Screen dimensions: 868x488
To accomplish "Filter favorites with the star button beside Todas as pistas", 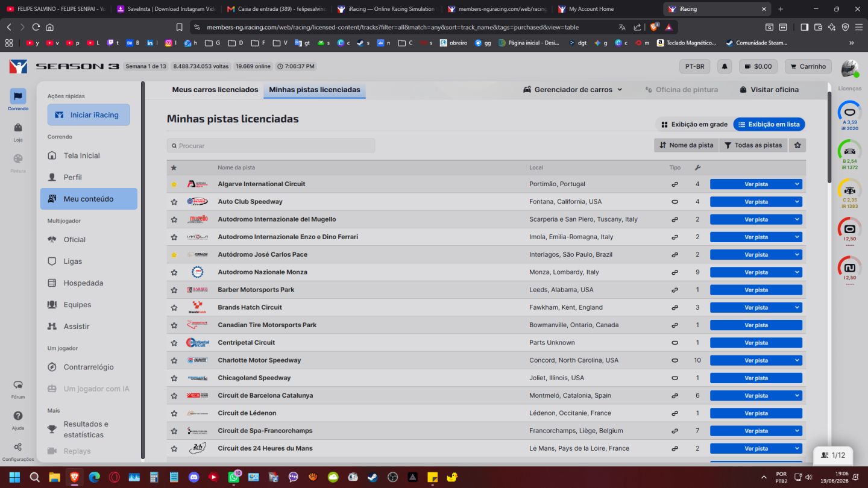I will pos(797,145).
